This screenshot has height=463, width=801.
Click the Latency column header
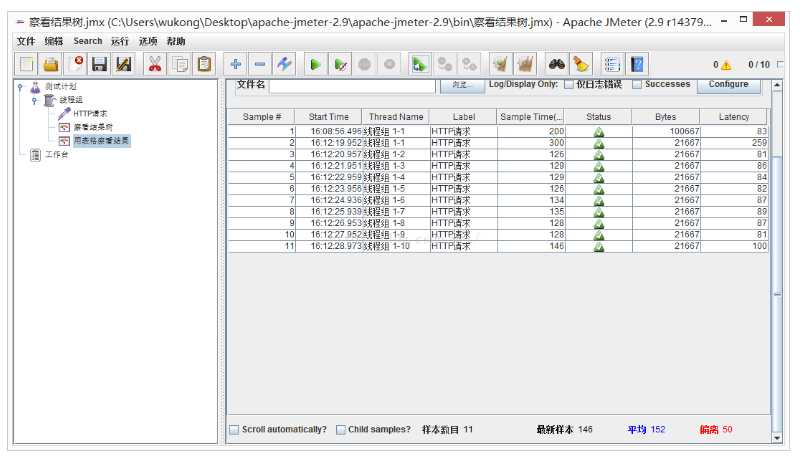pos(734,117)
